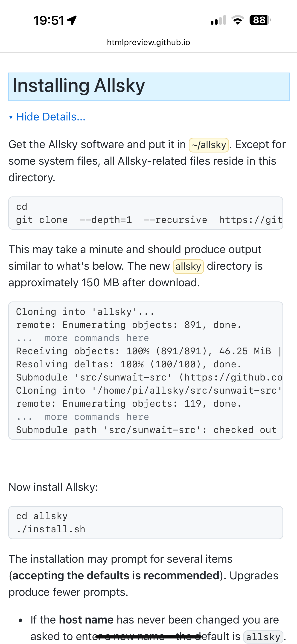
Task: Tap the htmlpreview.github.io address bar
Action: (x=148, y=43)
